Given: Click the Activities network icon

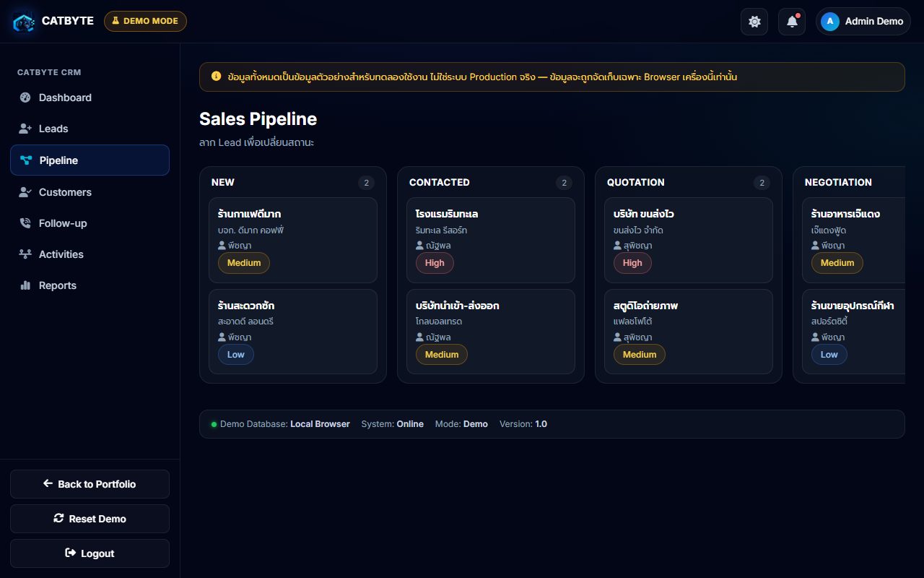Looking at the screenshot, I should (x=25, y=254).
